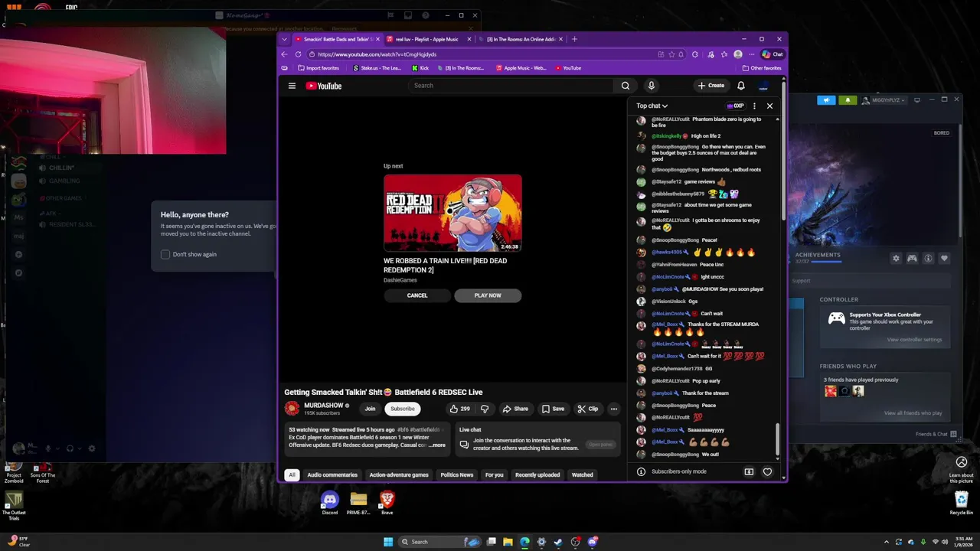Show Steam game info icon
Viewport: 980px width, 551px height.
click(928, 259)
